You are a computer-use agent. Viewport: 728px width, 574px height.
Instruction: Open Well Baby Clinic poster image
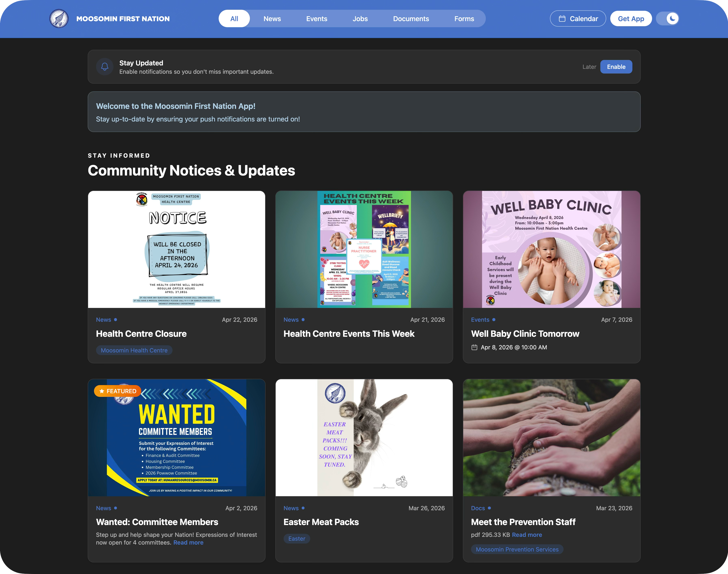pyautogui.click(x=551, y=249)
